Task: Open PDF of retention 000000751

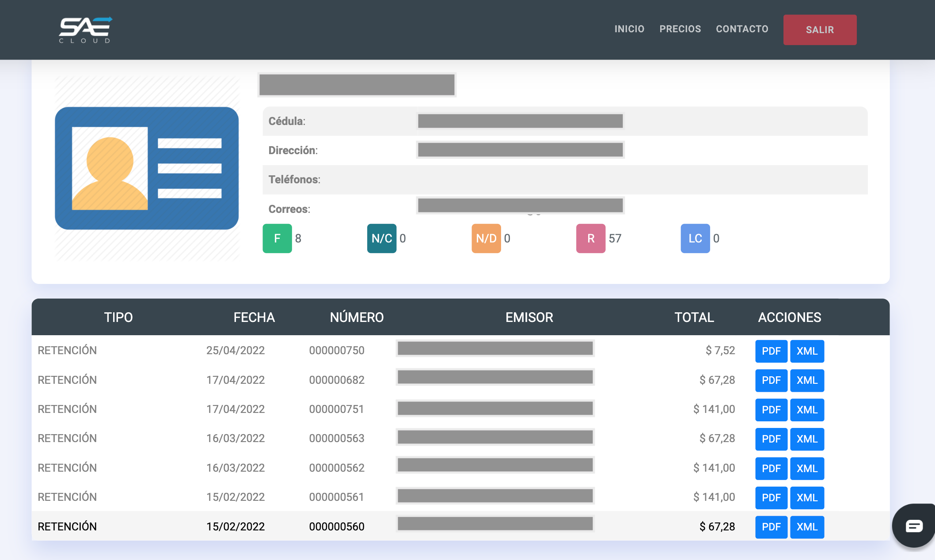Action: click(771, 410)
